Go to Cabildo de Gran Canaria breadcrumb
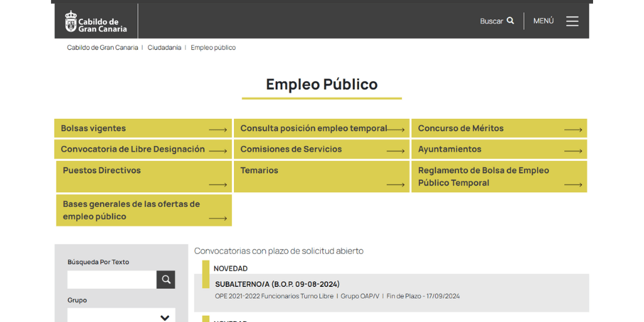 click(103, 48)
